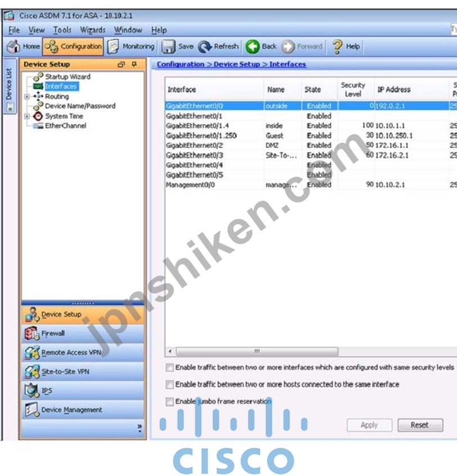Open the Site-to-Site VPN section
The width and height of the screenshot is (457, 476).
[x=83, y=371]
